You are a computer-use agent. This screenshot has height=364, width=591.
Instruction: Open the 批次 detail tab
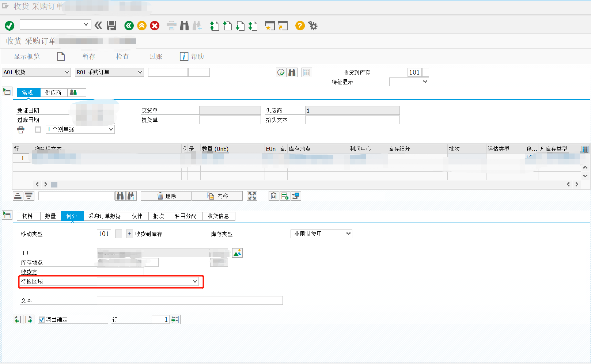click(159, 216)
